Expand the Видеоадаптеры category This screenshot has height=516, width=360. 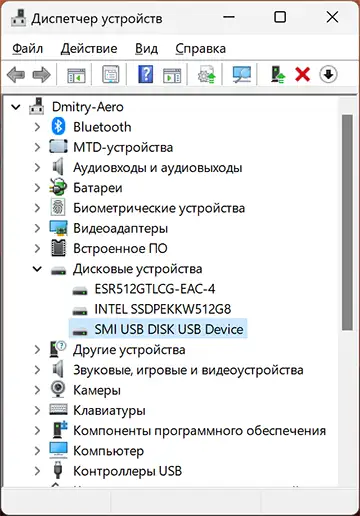37,228
